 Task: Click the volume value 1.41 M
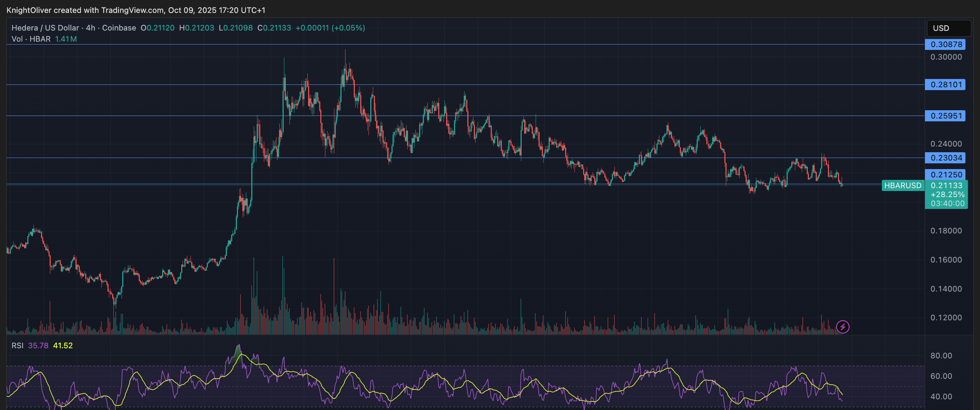coord(66,39)
